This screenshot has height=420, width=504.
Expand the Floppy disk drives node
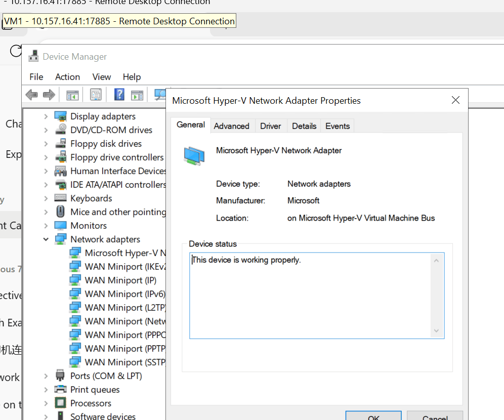46,144
